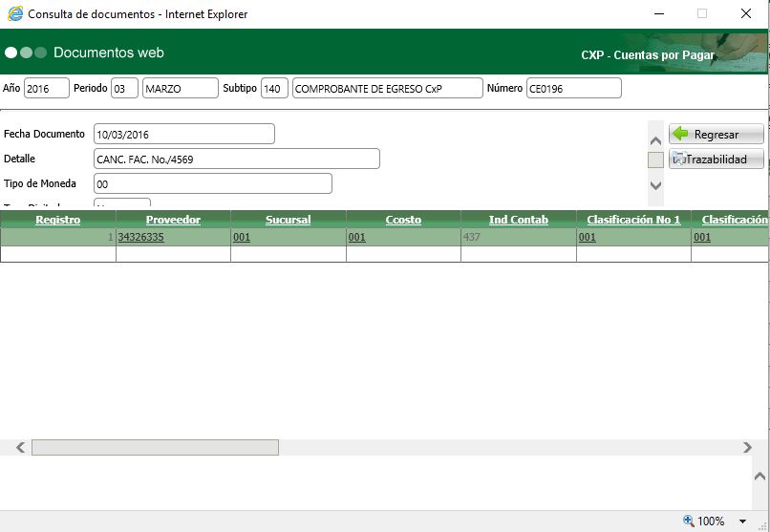Image resolution: width=770 pixels, height=532 pixels.
Task: Click 001 link under Clasificación No 1
Action: point(587,237)
